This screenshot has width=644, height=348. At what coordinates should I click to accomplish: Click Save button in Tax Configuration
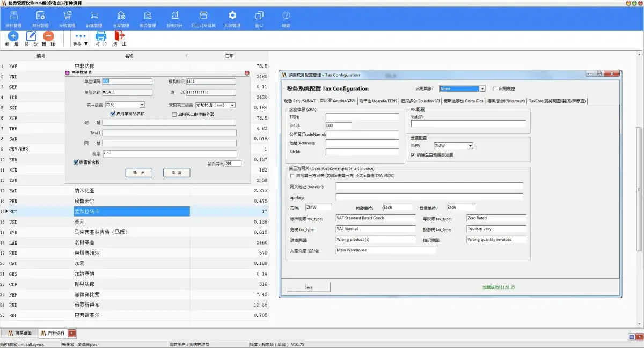click(x=309, y=287)
